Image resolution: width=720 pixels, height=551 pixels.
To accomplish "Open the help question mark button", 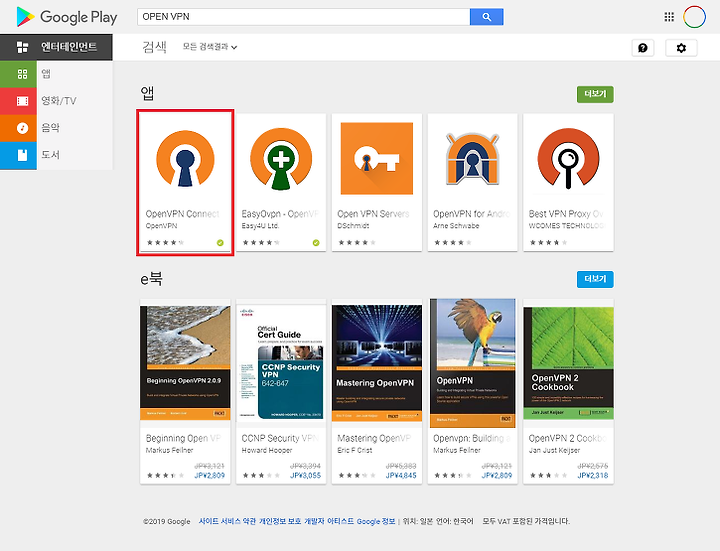I will 643,48.
